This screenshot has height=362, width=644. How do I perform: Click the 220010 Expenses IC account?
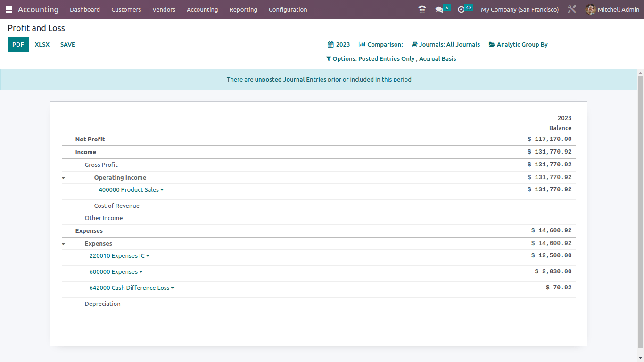coord(117,256)
